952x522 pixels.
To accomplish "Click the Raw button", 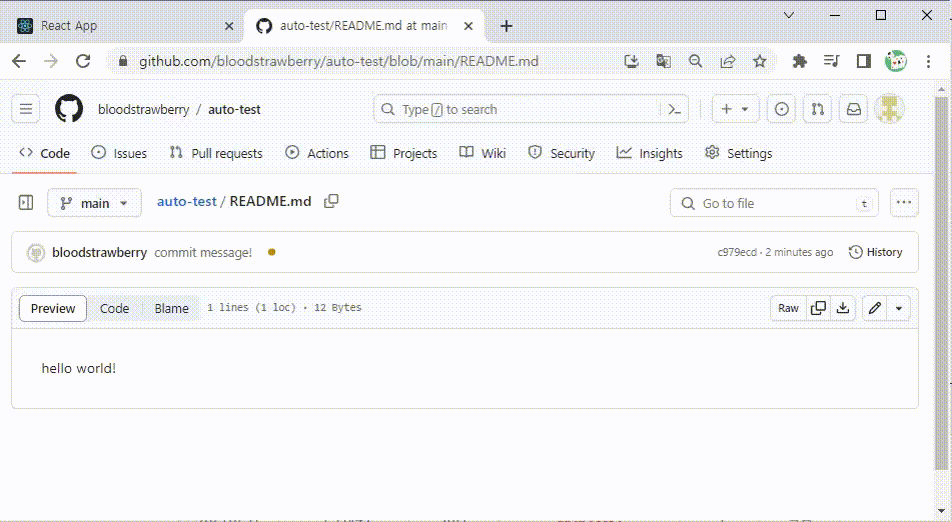I will pyautogui.click(x=788, y=308).
